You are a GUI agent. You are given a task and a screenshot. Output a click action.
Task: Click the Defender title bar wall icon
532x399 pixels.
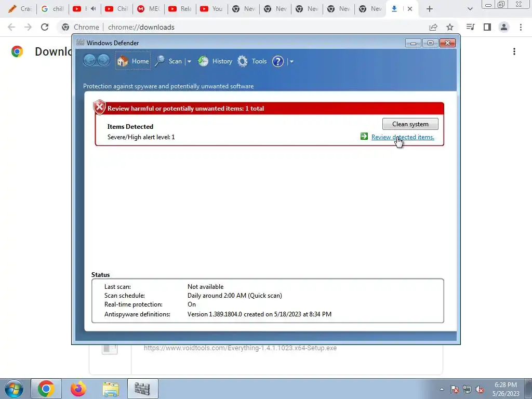click(80, 43)
